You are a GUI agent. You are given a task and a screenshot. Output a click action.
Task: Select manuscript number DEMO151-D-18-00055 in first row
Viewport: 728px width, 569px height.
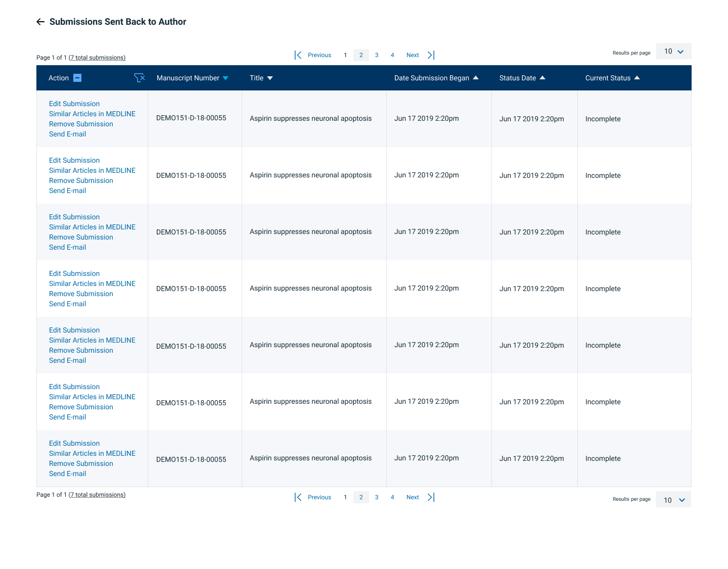(191, 118)
